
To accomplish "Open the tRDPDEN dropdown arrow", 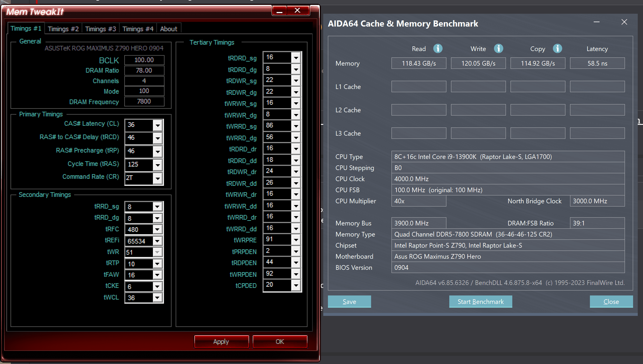I will coord(296,262).
